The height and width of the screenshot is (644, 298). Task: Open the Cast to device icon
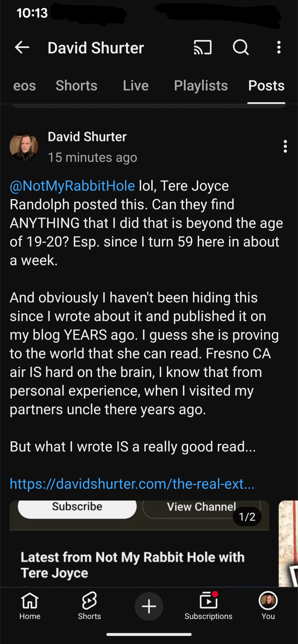(x=202, y=47)
